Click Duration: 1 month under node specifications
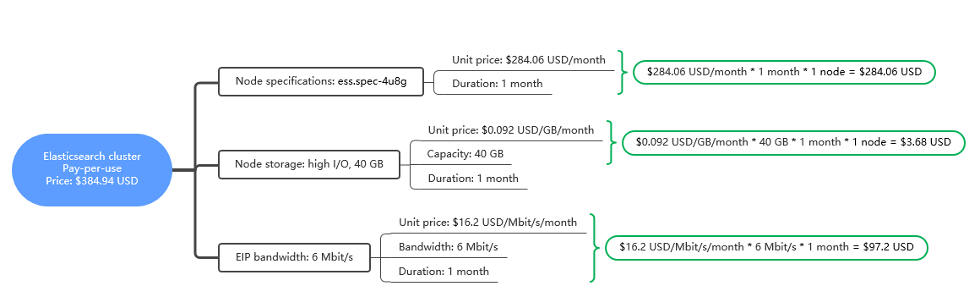 (x=498, y=83)
